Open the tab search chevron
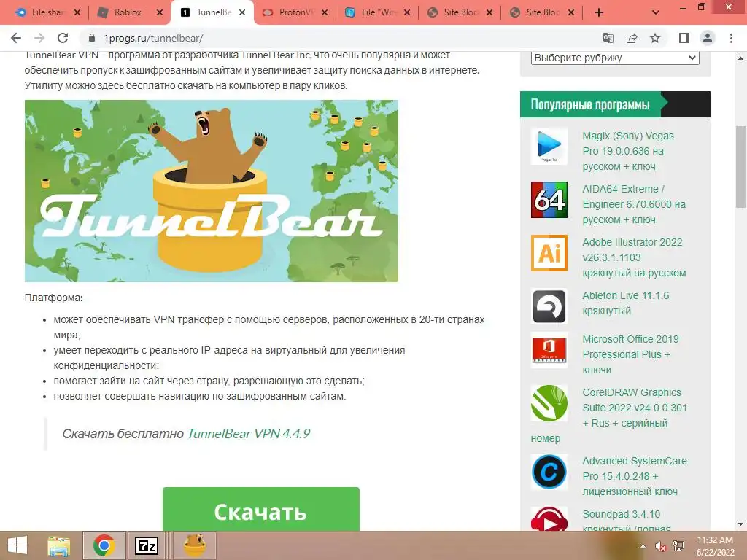This screenshot has width=747, height=560. (x=656, y=13)
